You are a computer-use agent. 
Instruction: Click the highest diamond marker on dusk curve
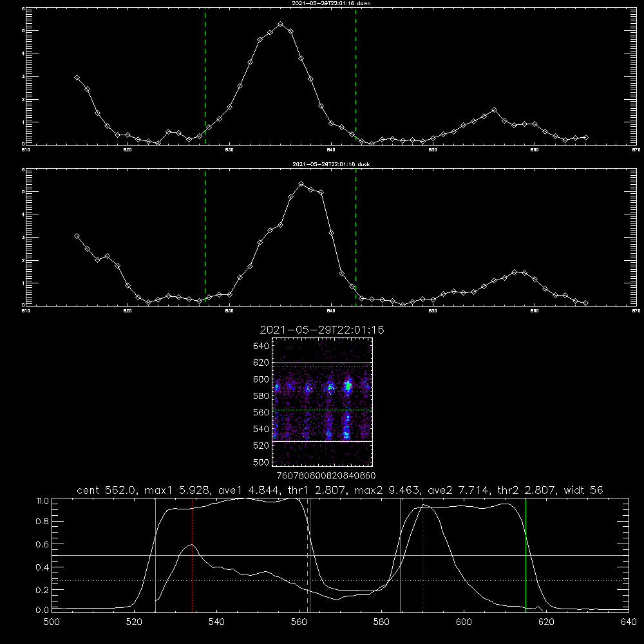[x=301, y=184]
